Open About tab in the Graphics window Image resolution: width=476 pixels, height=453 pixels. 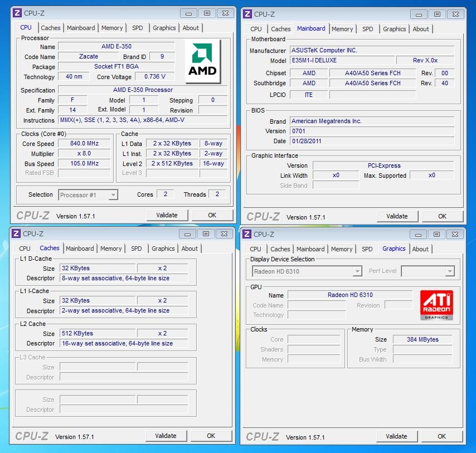(x=420, y=249)
